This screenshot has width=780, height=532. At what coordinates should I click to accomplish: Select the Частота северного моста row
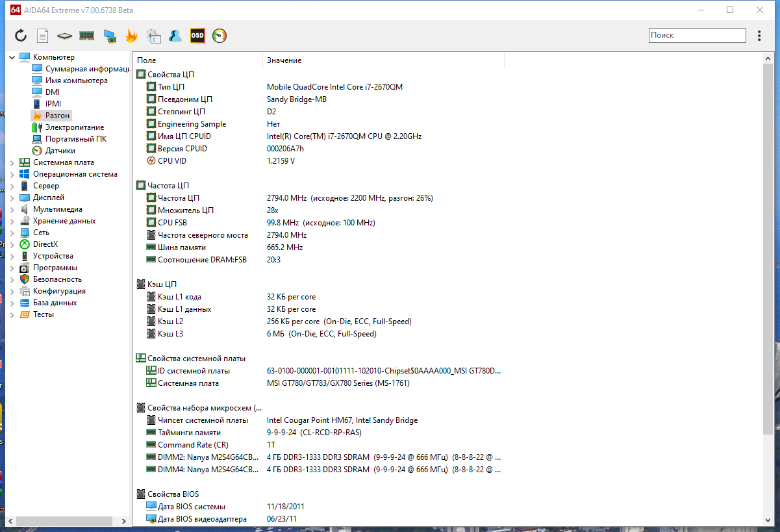point(318,235)
